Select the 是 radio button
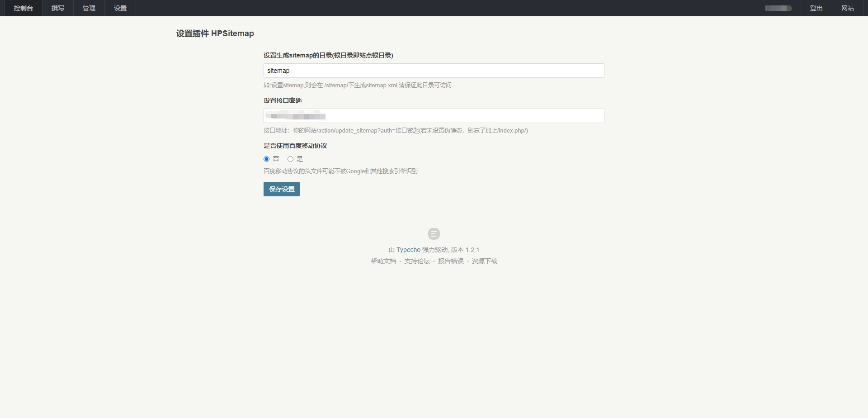 [x=290, y=159]
